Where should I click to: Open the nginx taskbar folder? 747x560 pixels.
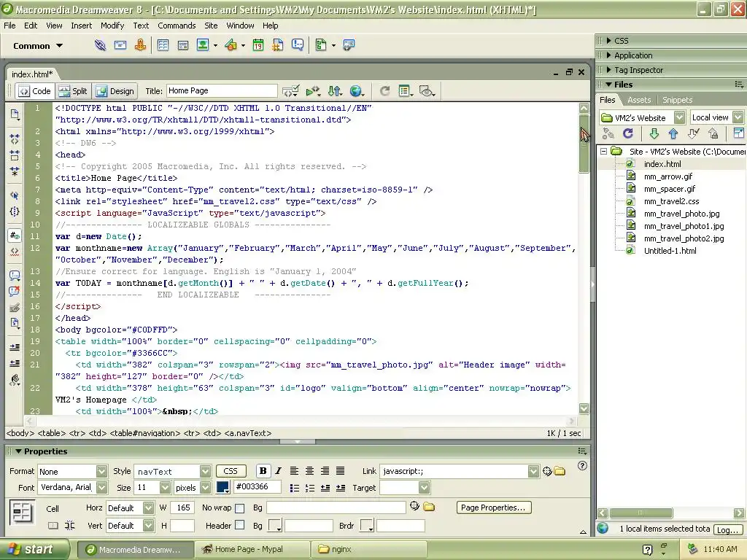point(368,550)
